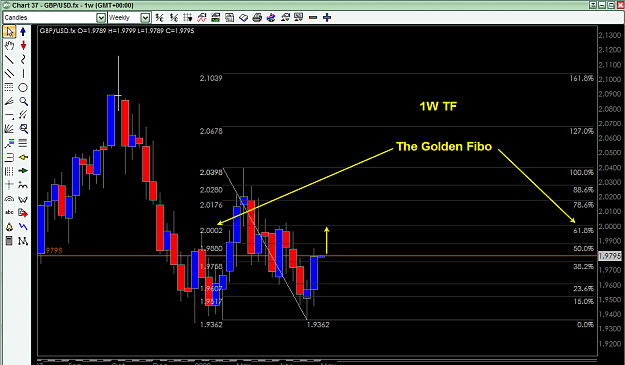Select the arcs drawing tool

pos(9,199)
